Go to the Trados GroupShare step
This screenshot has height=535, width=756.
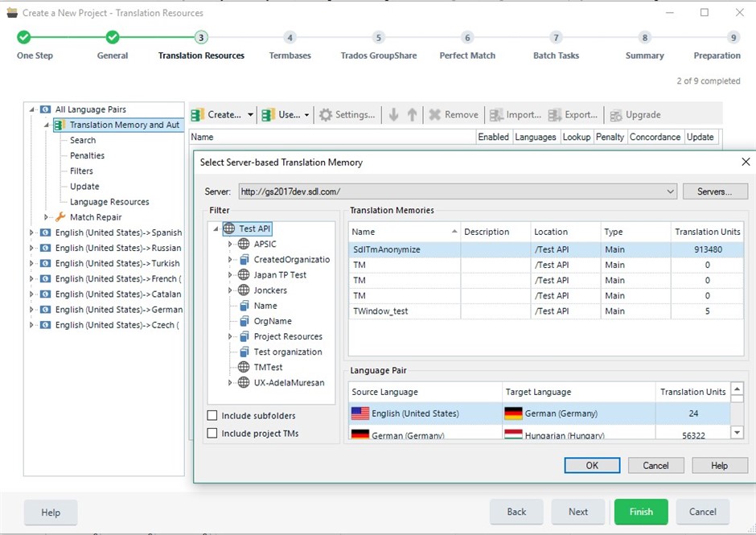[x=379, y=46]
